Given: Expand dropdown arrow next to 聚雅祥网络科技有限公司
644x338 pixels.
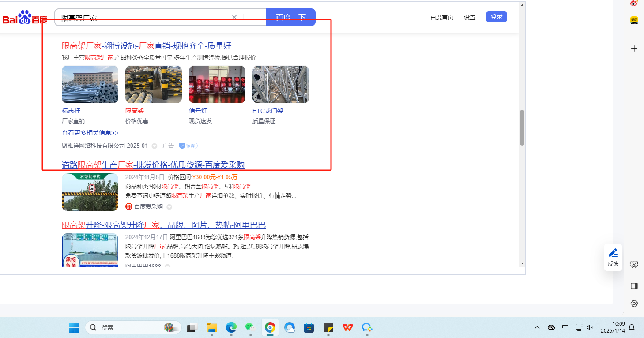Looking at the screenshot, I should [x=154, y=146].
